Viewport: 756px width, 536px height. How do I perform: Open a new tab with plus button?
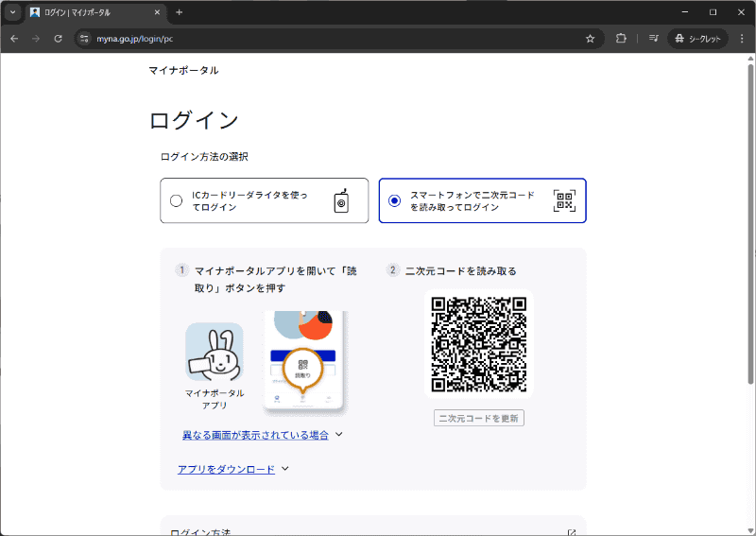click(x=180, y=12)
